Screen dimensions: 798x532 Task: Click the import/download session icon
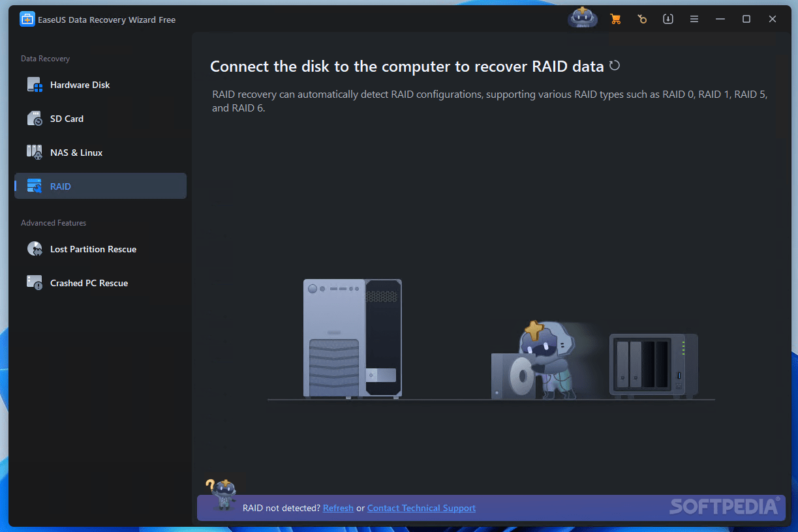click(668, 19)
